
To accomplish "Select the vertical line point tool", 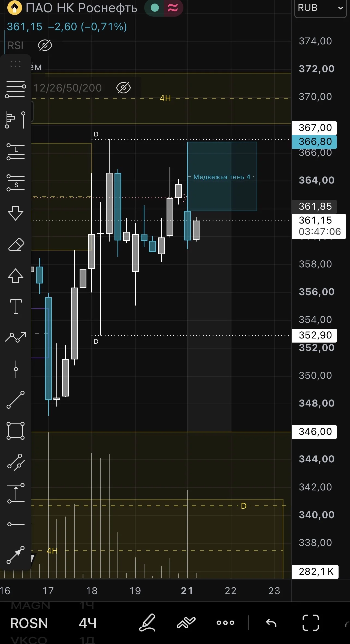I will pyautogui.click(x=16, y=369).
